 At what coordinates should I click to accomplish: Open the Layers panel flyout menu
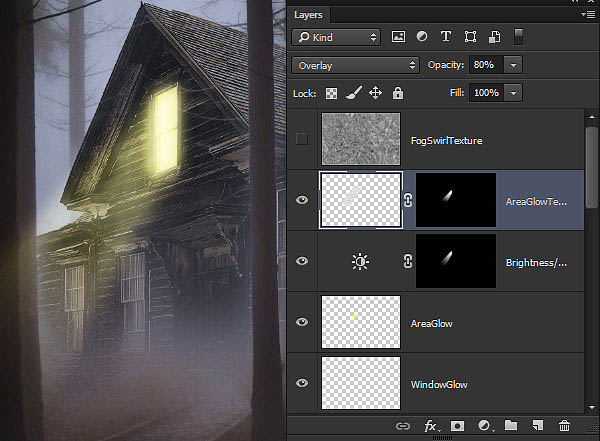(588, 15)
